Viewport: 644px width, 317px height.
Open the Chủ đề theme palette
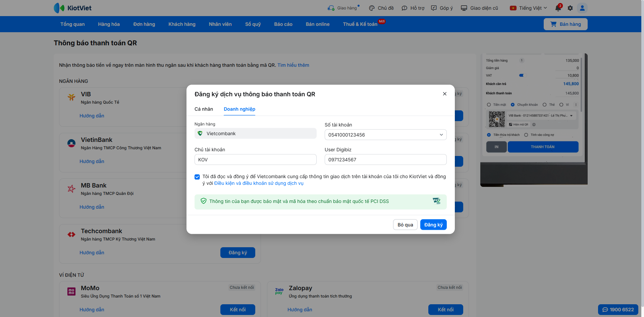point(381,8)
